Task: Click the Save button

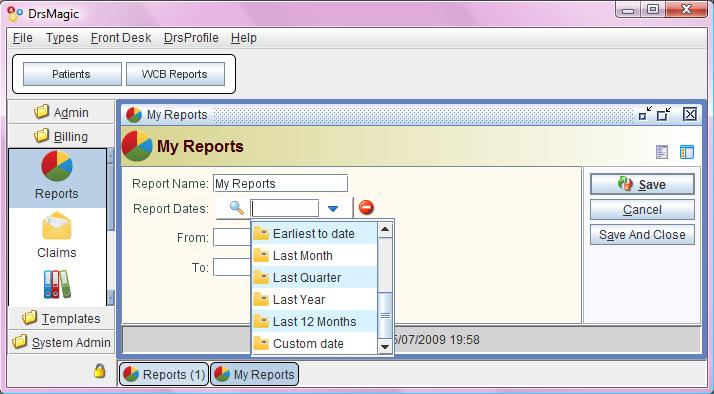Action: click(x=642, y=184)
